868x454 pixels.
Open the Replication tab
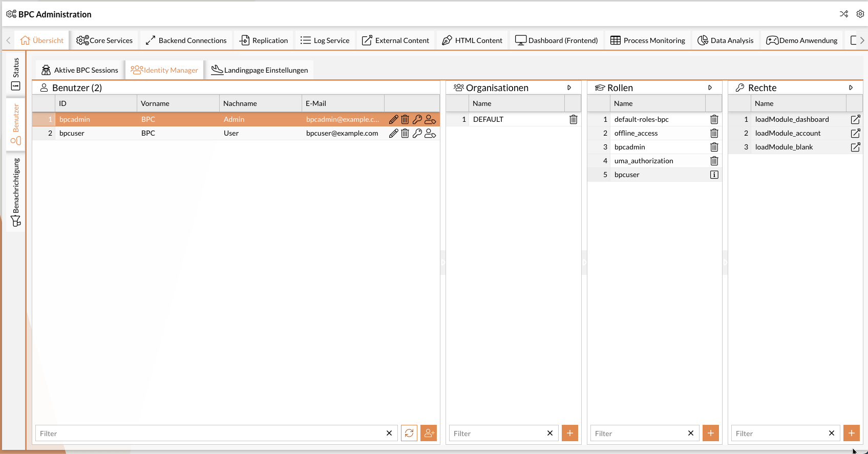point(264,40)
